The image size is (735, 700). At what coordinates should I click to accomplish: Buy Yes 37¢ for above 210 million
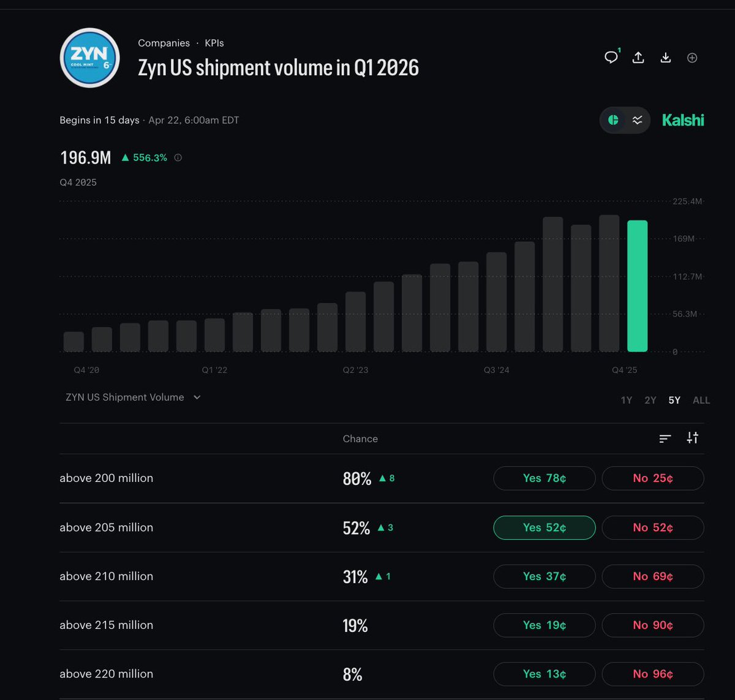[x=545, y=576]
